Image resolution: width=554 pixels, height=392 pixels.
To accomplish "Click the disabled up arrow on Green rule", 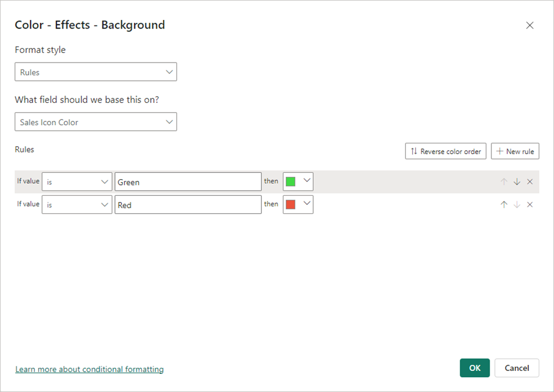I will click(504, 182).
